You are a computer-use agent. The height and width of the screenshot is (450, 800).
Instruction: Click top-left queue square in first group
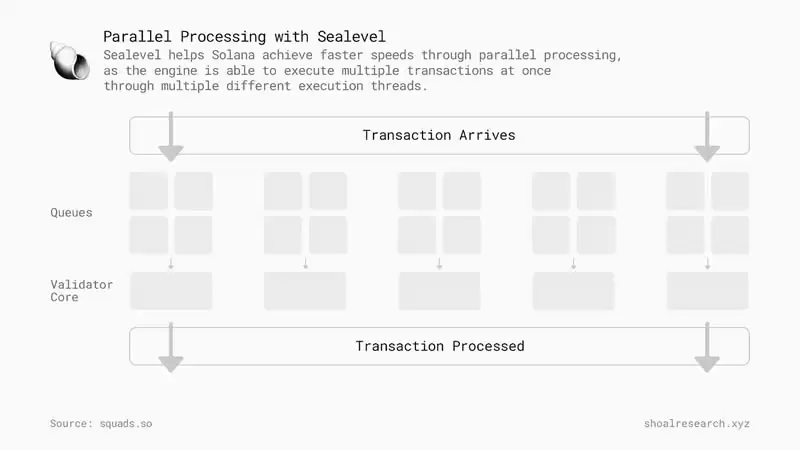tap(148, 191)
